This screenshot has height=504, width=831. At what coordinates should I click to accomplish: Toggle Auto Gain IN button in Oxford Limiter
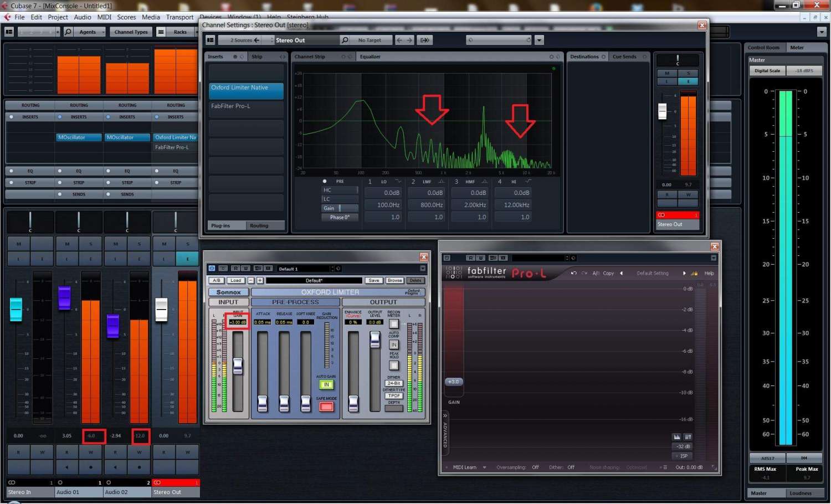326,384
